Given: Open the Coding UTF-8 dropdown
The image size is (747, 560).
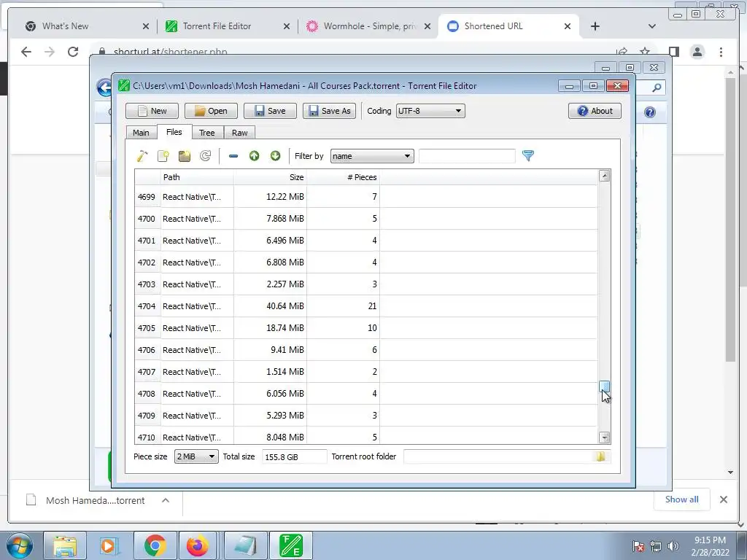Looking at the screenshot, I should pos(430,111).
